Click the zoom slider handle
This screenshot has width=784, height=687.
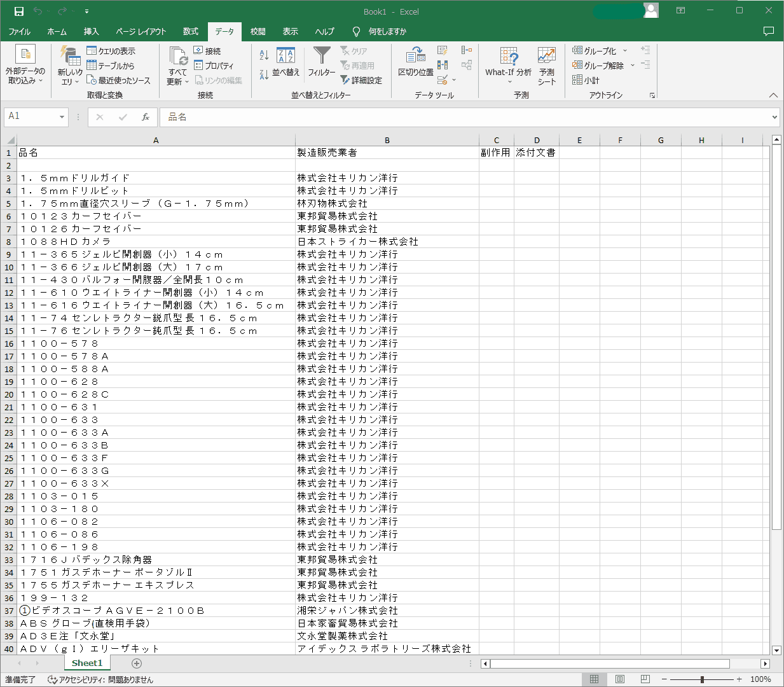point(702,679)
